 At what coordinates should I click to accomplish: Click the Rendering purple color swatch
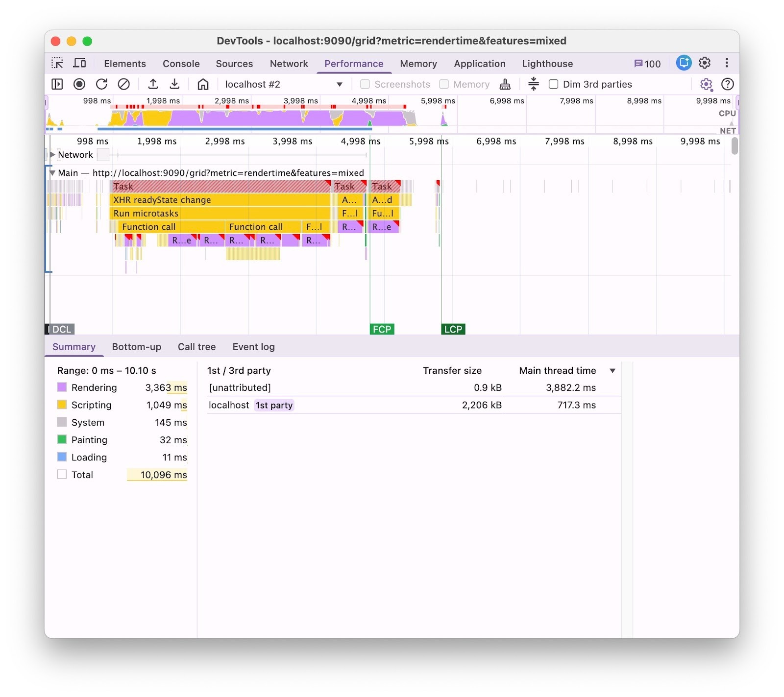tap(62, 387)
